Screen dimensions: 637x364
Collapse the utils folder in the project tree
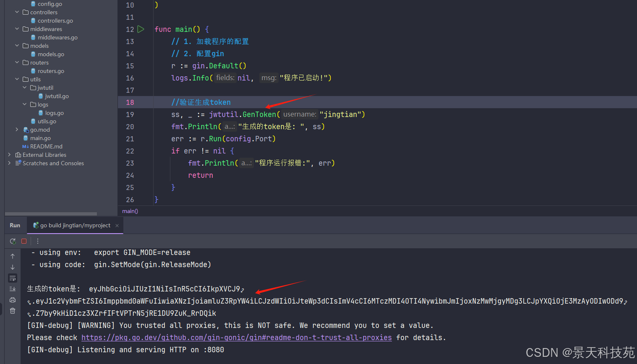(17, 79)
